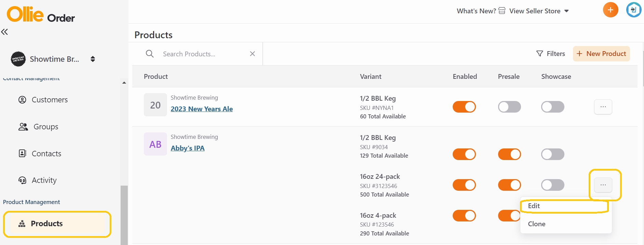644x245 pixels.
Task: Open the 2023 New Years Ale product link
Action: tap(202, 109)
